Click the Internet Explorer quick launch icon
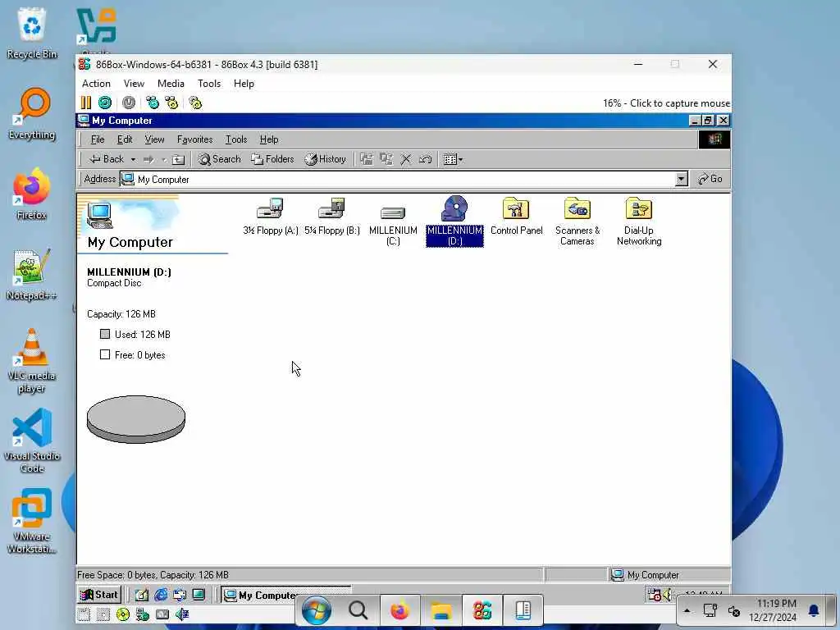 click(161, 595)
